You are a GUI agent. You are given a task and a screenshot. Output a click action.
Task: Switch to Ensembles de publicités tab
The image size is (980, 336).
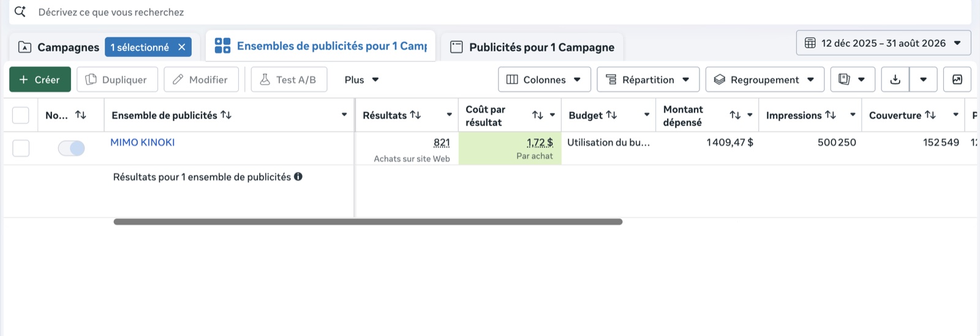320,46
